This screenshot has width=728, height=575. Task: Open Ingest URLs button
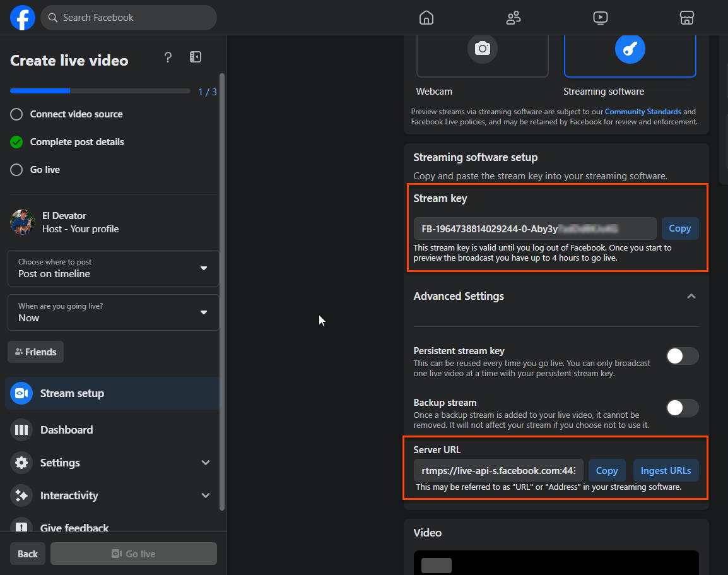click(x=666, y=470)
